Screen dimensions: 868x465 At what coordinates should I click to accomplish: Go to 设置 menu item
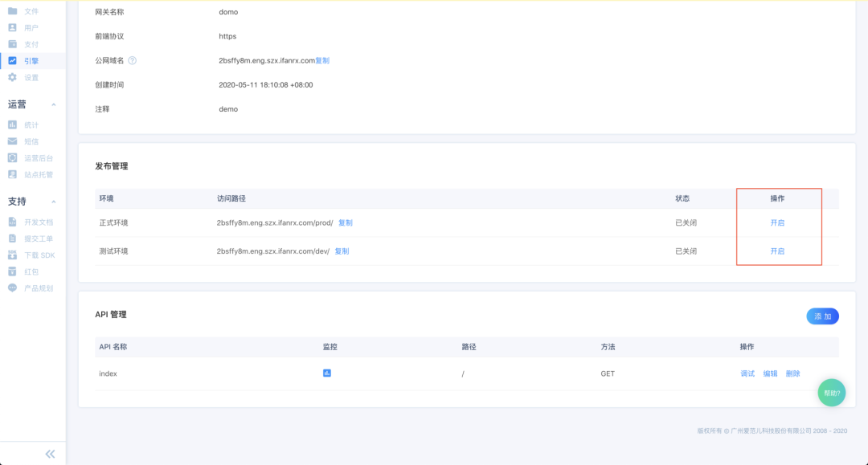tap(31, 77)
